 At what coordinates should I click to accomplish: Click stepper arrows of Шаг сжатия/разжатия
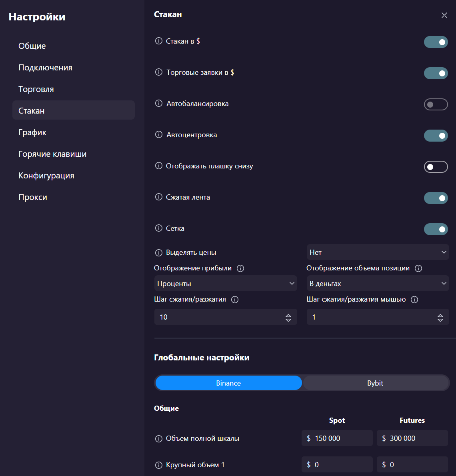tap(288, 318)
